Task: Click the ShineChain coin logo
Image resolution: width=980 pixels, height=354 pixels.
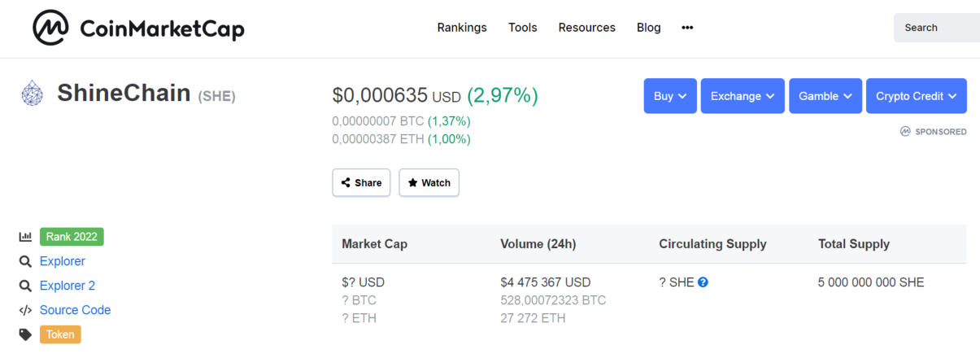Action: click(x=32, y=94)
